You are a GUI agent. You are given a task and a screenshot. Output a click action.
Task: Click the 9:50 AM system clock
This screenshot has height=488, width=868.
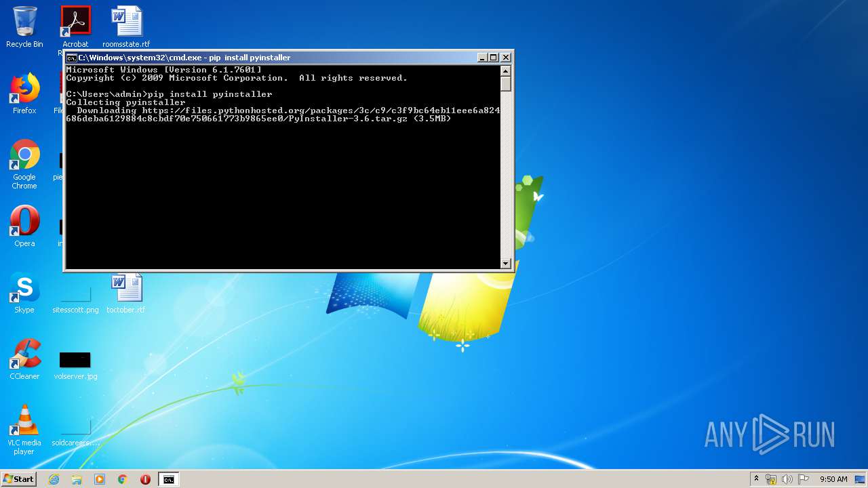click(833, 479)
